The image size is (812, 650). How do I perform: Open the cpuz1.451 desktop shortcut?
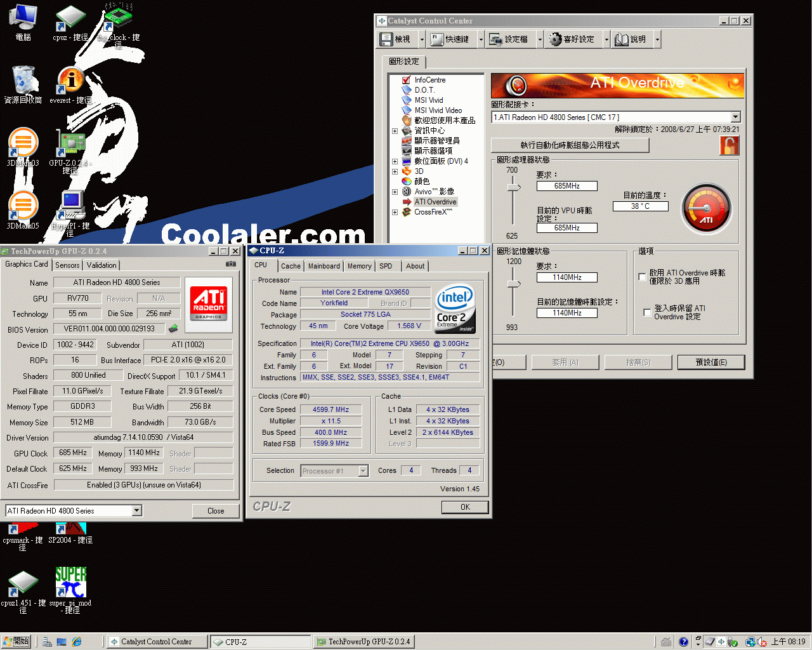coord(23,590)
